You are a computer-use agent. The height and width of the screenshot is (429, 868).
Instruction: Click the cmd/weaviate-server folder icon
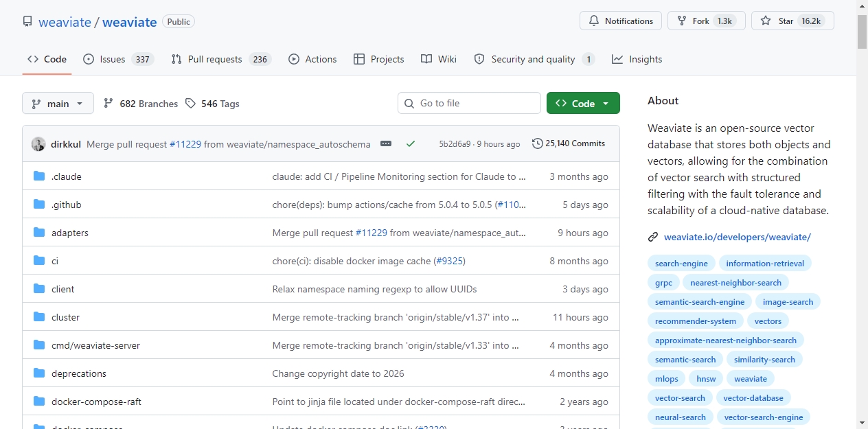pos(39,345)
